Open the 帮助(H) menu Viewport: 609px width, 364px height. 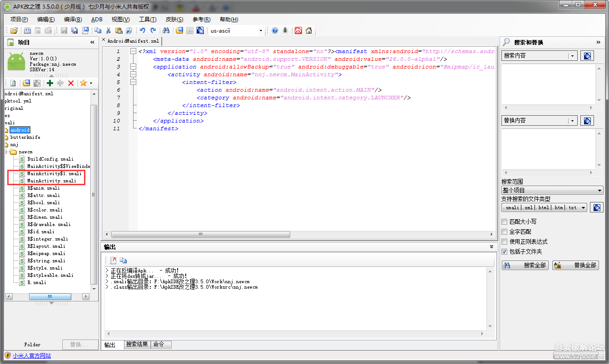click(x=228, y=19)
